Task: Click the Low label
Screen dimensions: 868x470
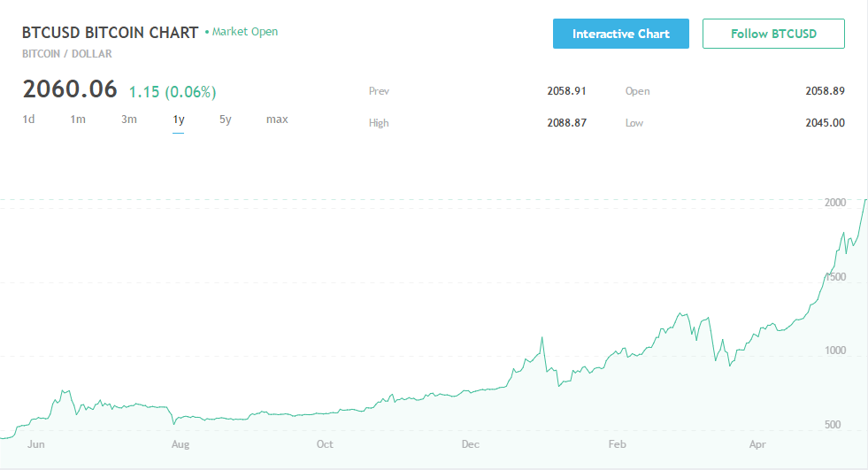Action: [634, 123]
